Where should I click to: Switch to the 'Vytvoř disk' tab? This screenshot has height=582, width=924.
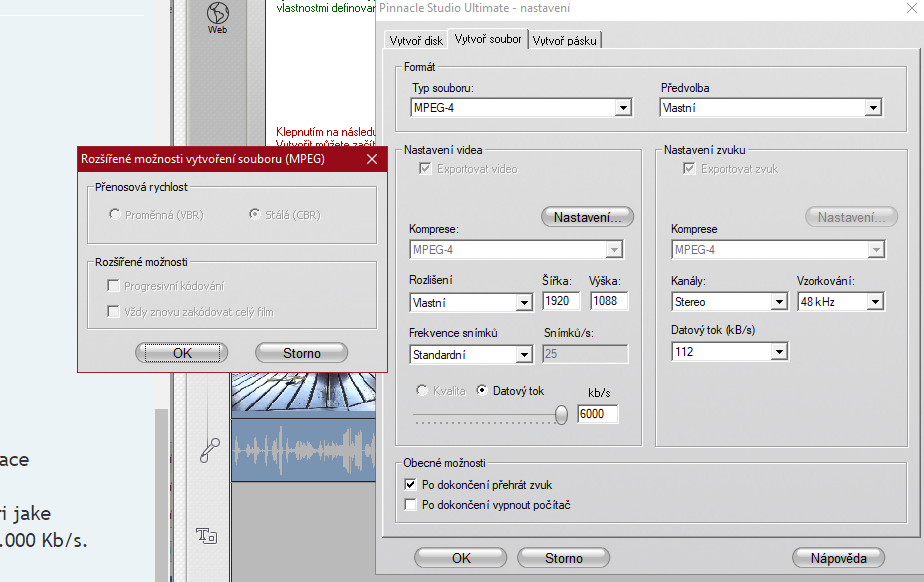[x=414, y=41]
